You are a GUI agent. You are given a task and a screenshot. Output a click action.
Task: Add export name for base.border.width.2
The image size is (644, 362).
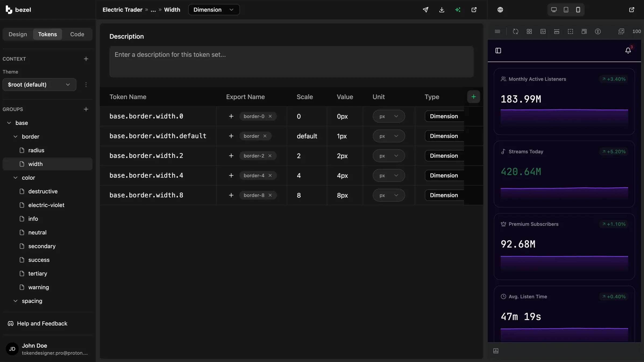coord(231,156)
